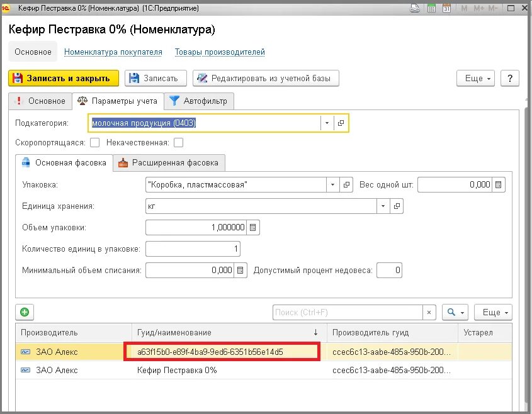Expand the Упаковка dropdown arrow
532x414 pixels.
click(333, 185)
